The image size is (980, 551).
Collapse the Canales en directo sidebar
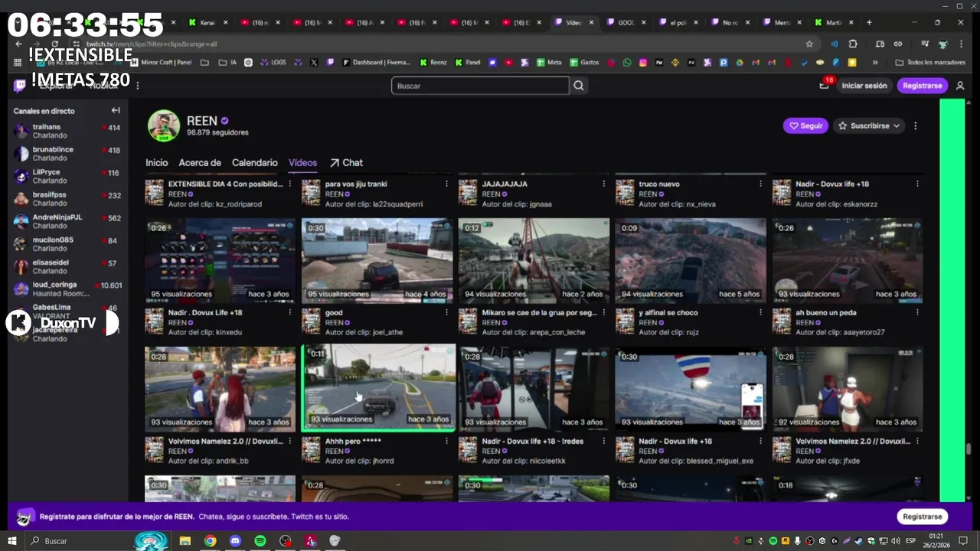[x=115, y=111]
